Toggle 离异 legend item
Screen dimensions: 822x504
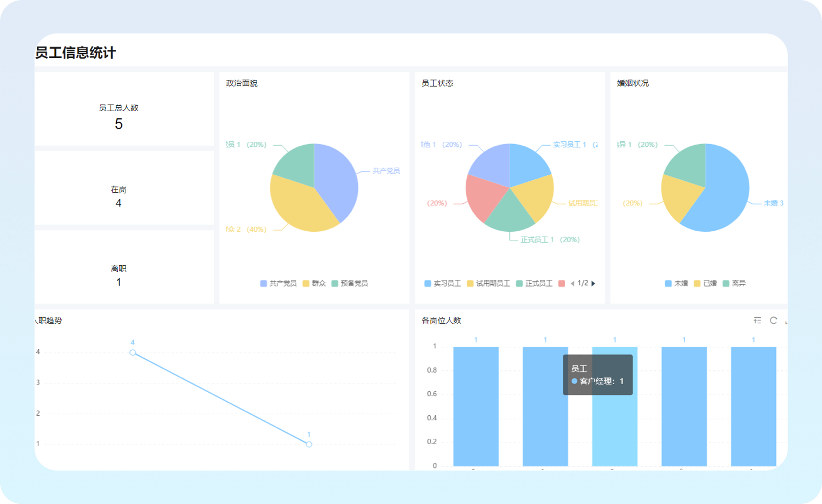734,283
